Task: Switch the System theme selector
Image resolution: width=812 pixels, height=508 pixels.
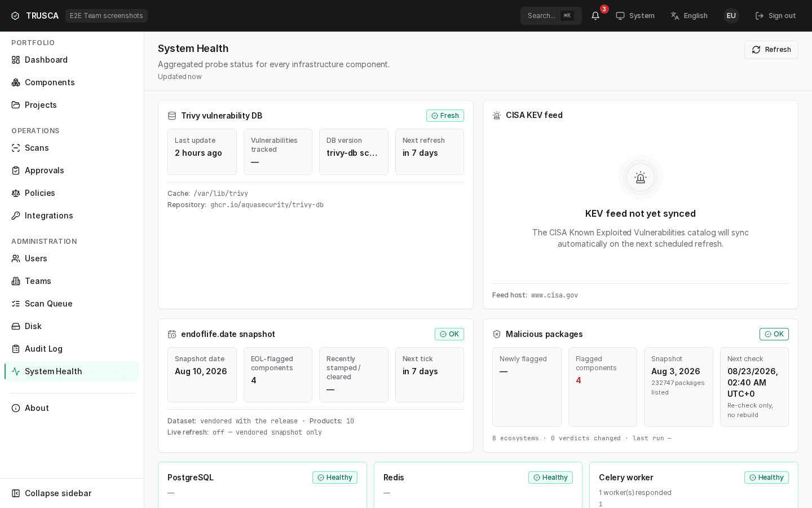Action: [x=635, y=16]
